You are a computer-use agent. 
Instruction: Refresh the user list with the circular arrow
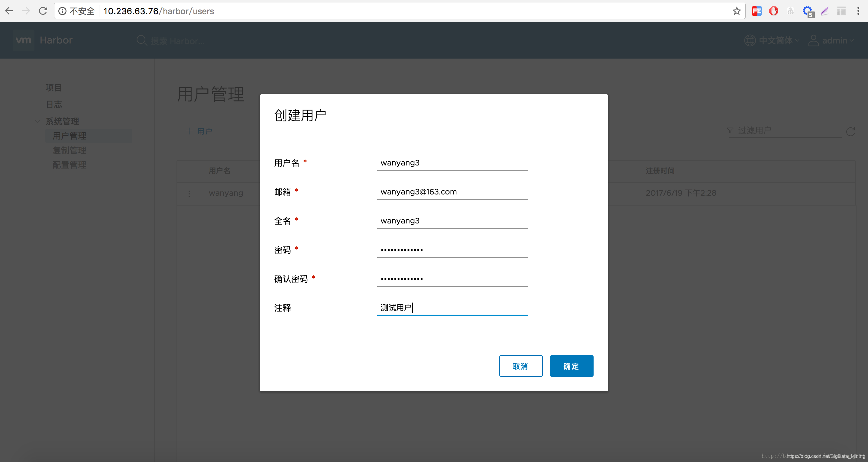(x=850, y=131)
